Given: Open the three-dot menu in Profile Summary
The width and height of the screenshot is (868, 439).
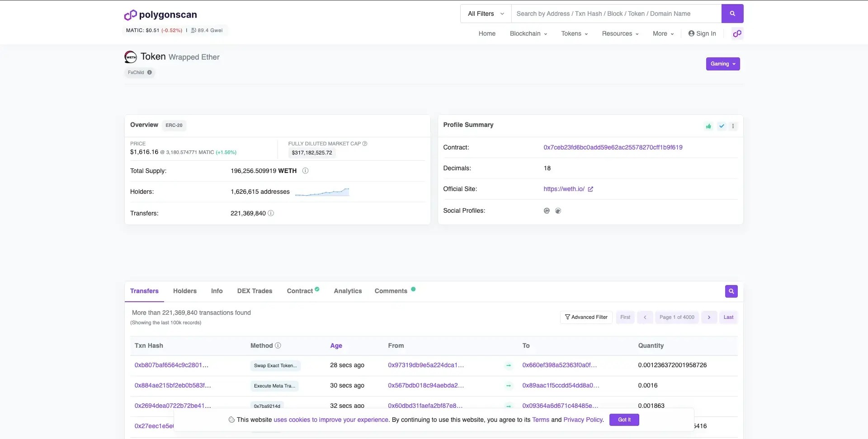Looking at the screenshot, I should 733,126.
